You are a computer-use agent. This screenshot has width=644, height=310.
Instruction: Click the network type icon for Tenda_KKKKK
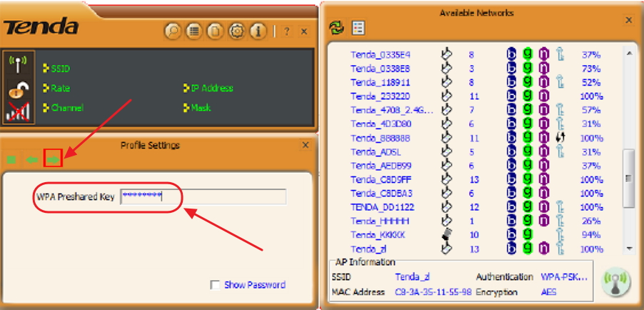(446, 235)
